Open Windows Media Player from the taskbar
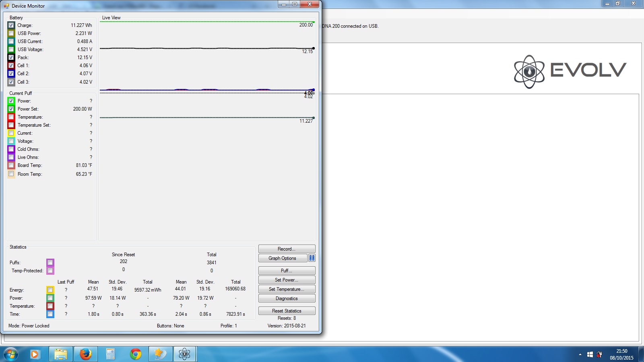 point(35,354)
